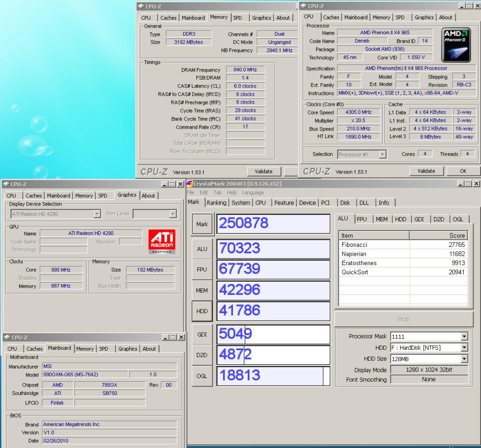This screenshot has height=448, width=481.
Task: Open the ATI Radeon HD 4290 device dropdown
Action: click(x=97, y=214)
